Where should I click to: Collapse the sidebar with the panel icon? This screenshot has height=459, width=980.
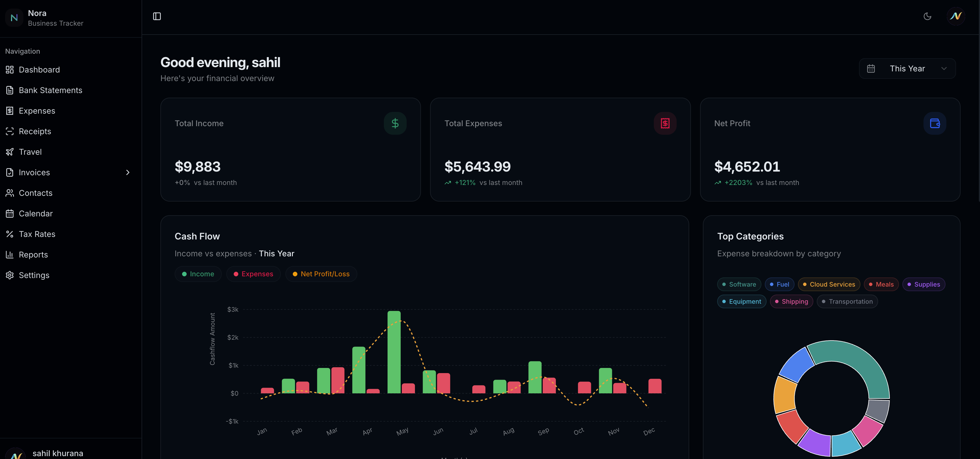point(157,16)
